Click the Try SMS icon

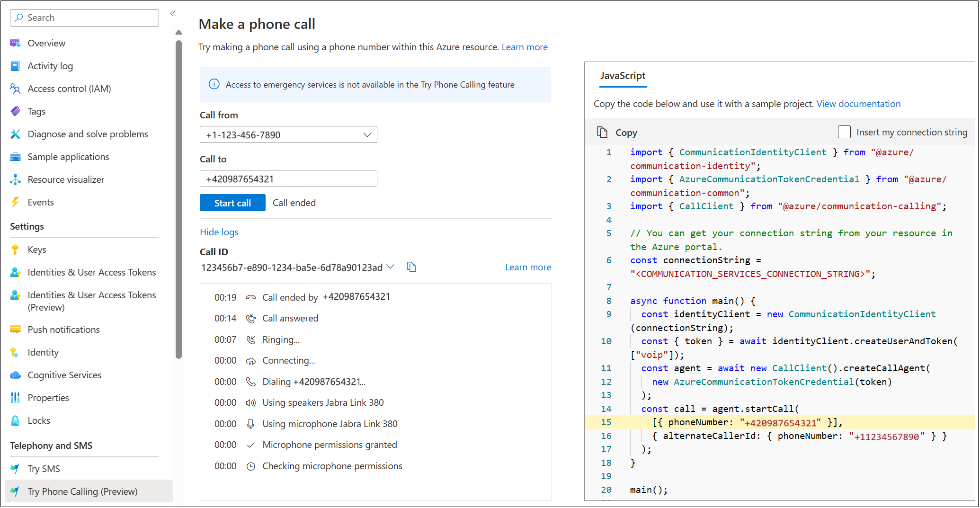15,469
